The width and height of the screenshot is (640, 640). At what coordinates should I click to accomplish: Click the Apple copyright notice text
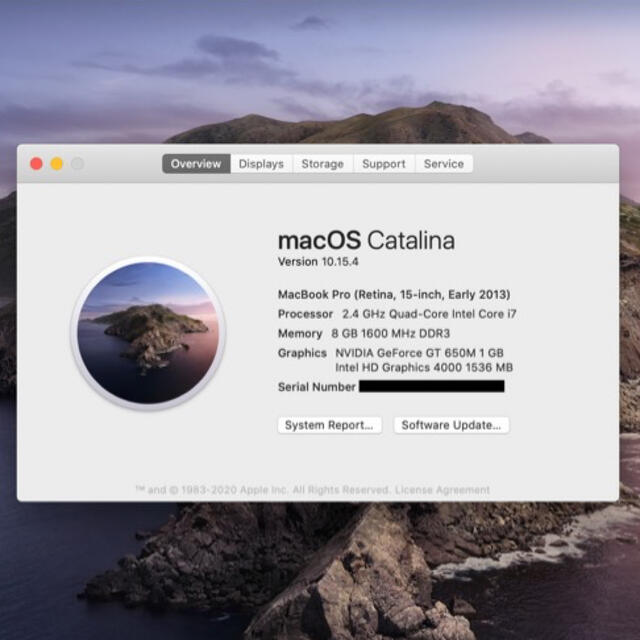[x=262, y=489]
